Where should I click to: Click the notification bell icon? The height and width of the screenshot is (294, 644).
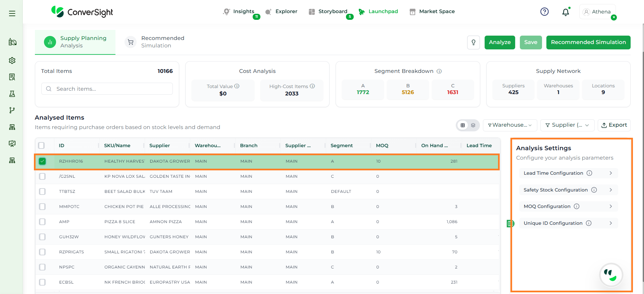[565, 12]
